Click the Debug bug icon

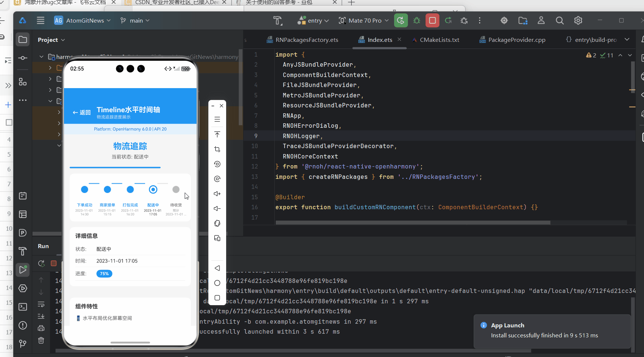(x=417, y=20)
